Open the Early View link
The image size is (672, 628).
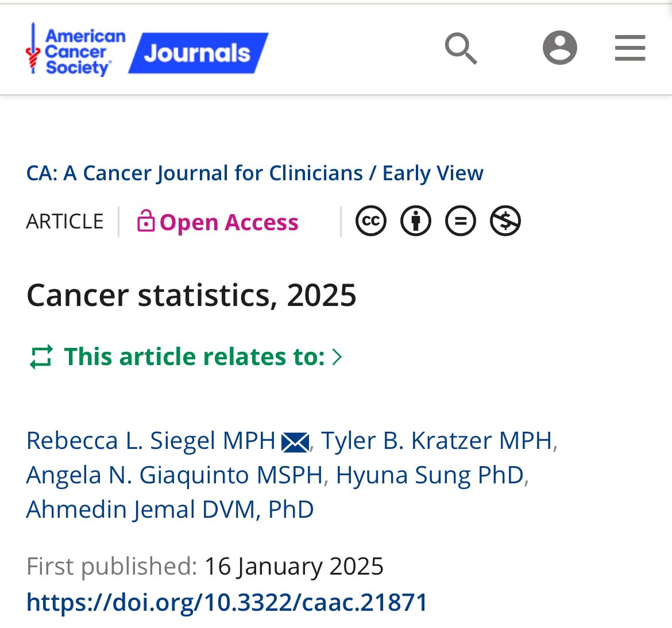click(x=433, y=173)
